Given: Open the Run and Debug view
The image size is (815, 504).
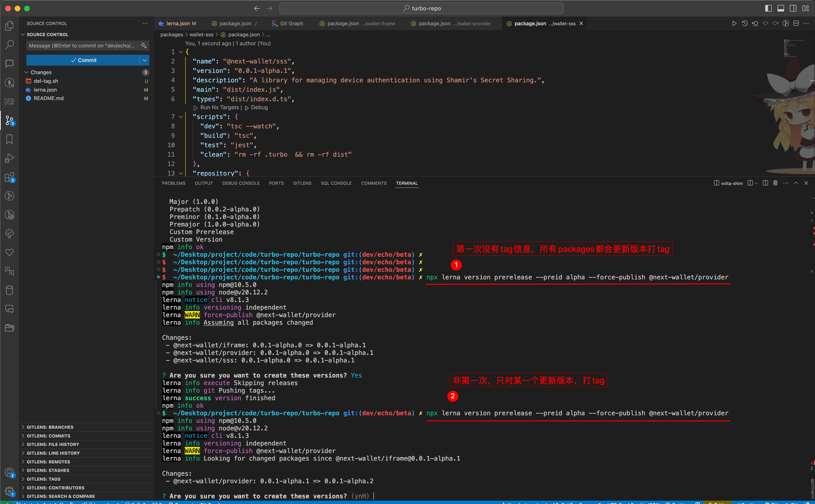Looking at the screenshot, I should (x=9, y=158).
